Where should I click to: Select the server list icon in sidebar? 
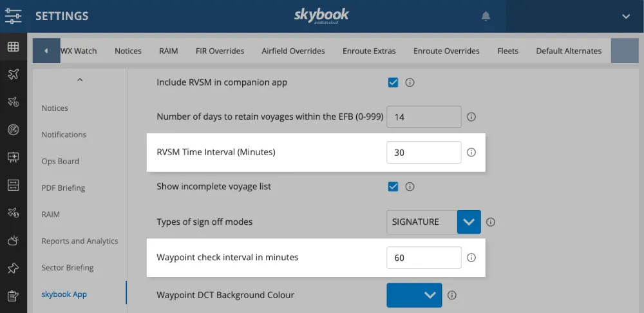point(13,185)
